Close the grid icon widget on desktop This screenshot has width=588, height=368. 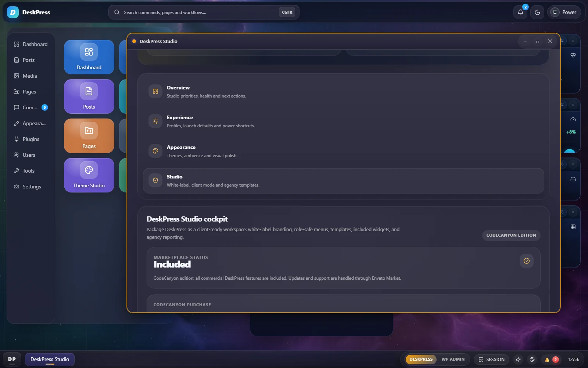573,212
